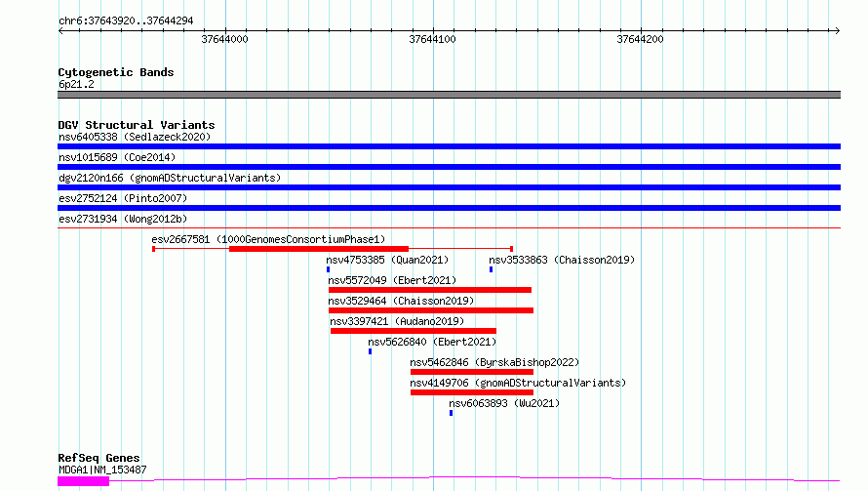Viewport: 868px width, 491px height.
Task: Click the esv2667581 (1000GenomesConsortiumPhase1) label
Action: [x=268, y=239]
